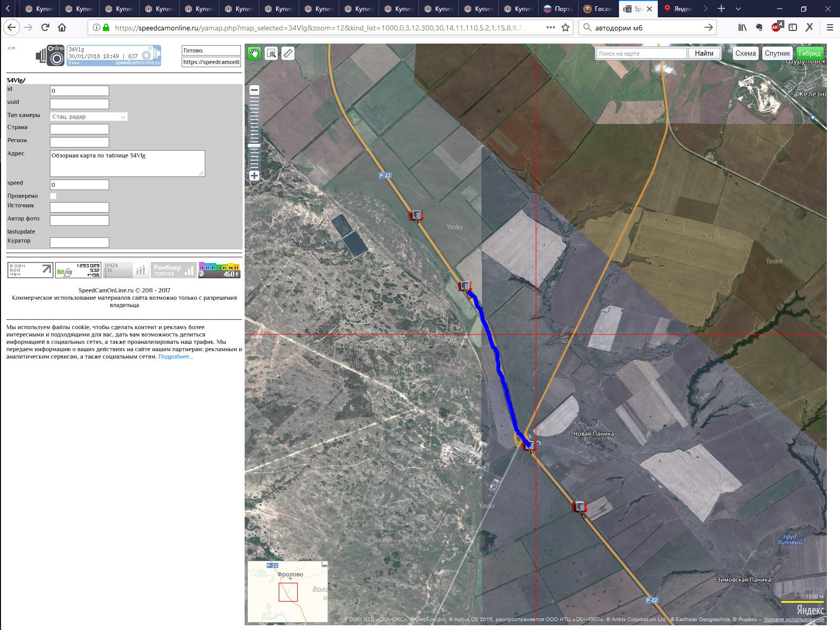Switch map to Схема view

click(x=745, y=54)
